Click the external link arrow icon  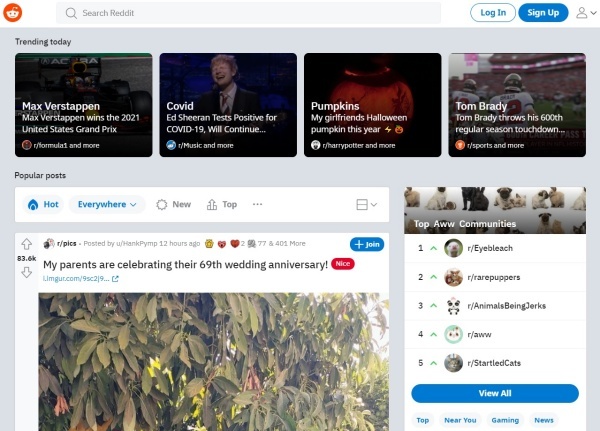tap(115, 279)
